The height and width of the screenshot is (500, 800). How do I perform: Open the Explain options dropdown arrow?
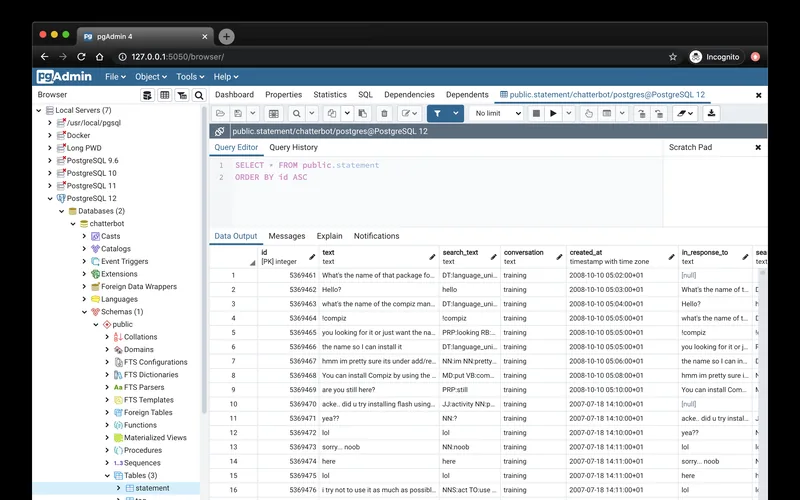click(622, 113)
